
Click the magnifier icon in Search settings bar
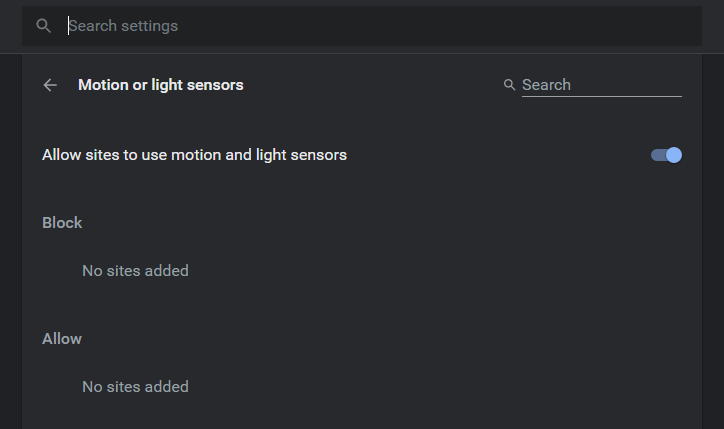43,26
